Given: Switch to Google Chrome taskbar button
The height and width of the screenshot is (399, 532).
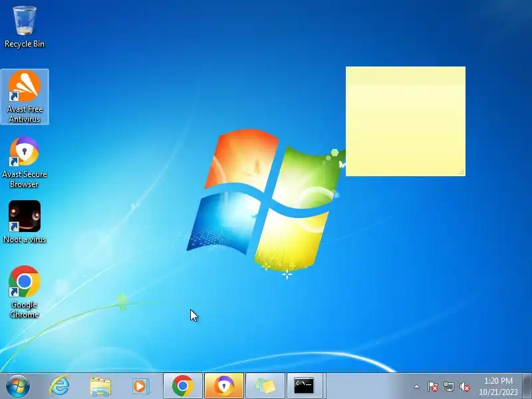Looking at the screenshot, I should pos(183,386).
